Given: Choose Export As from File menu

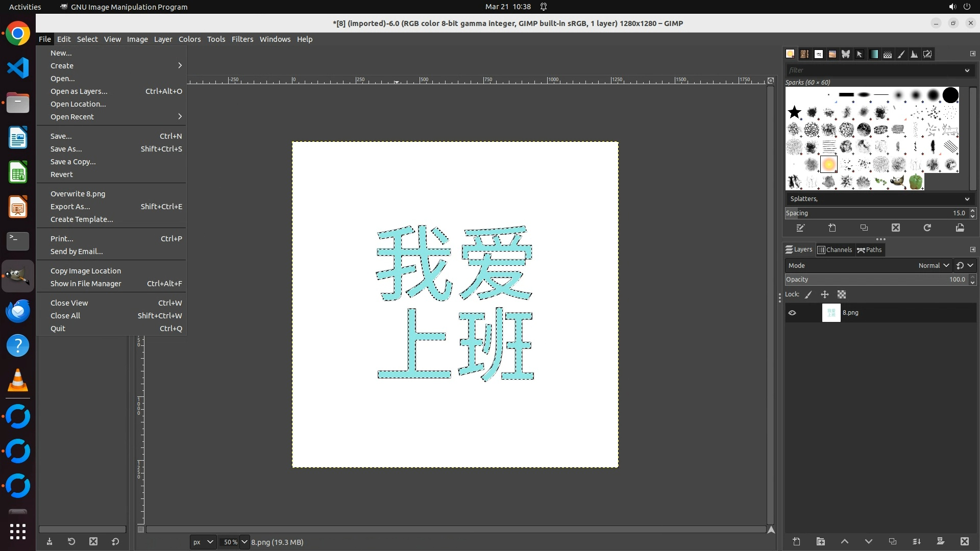Looking at the screenshot, I should [70, 207].
